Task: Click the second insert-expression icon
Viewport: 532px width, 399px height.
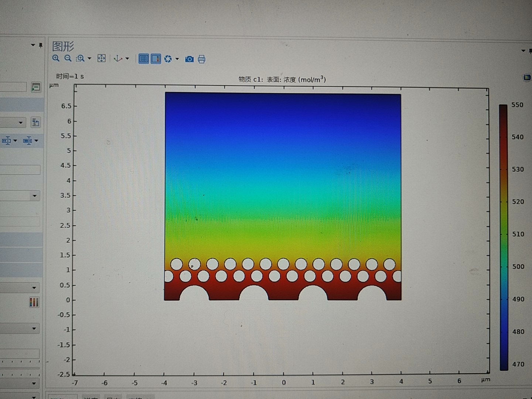Action: (27, 140)
